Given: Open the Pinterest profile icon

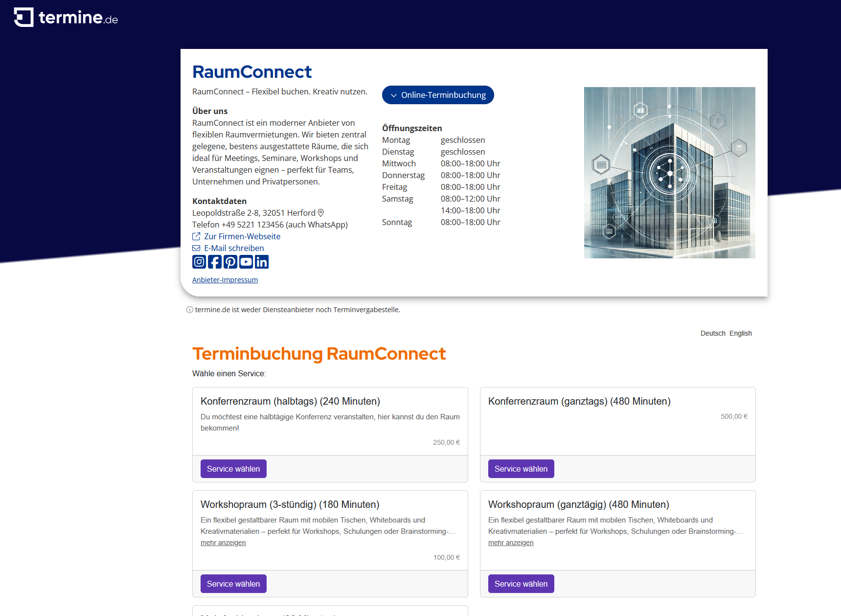Looking at the screenshot, I should click(x=230, y=262).
